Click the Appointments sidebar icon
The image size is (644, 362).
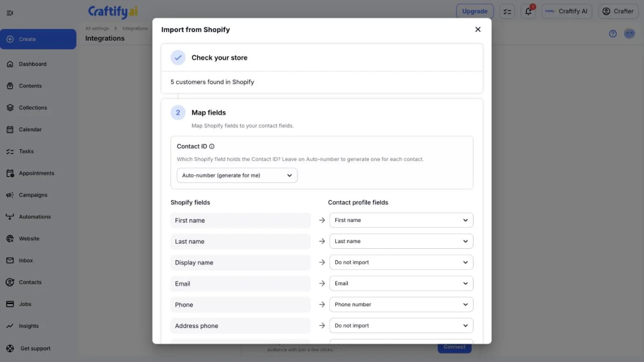(x=10, y=173)
